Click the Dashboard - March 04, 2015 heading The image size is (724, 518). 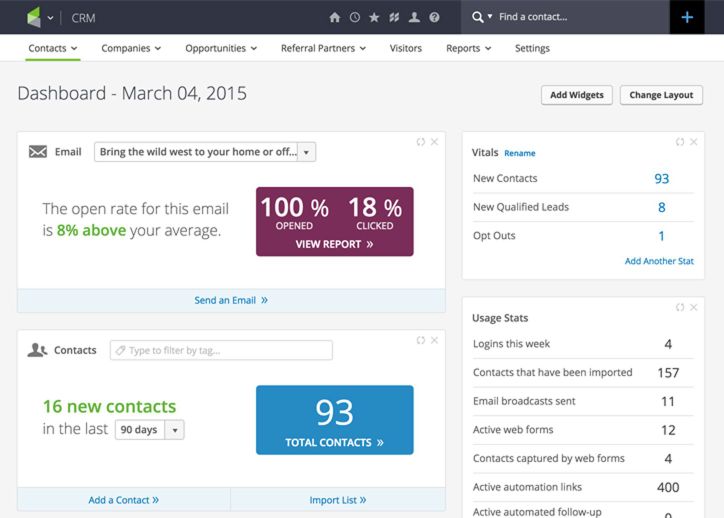(x=132, y=93)
